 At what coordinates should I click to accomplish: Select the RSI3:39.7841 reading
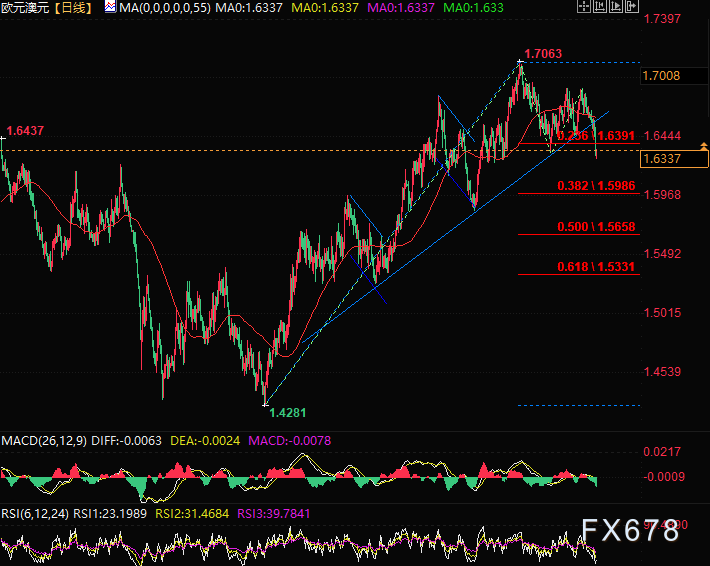[274, 513]
